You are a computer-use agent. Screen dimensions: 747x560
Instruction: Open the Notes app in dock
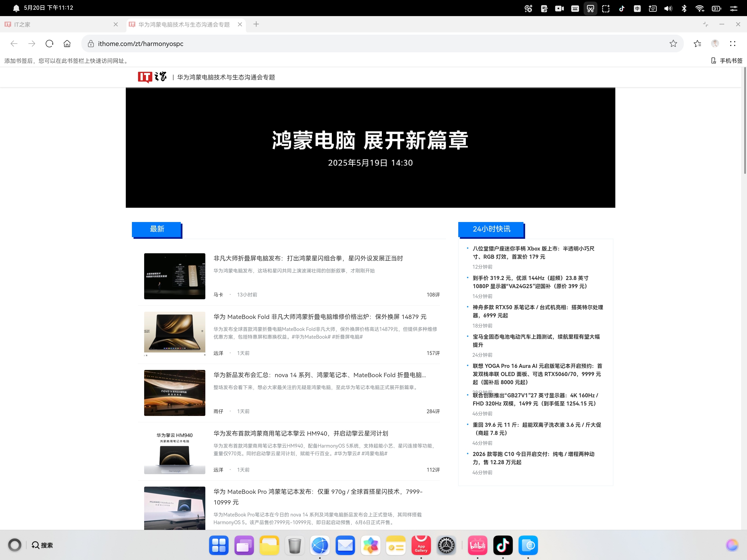click(396, 545)
